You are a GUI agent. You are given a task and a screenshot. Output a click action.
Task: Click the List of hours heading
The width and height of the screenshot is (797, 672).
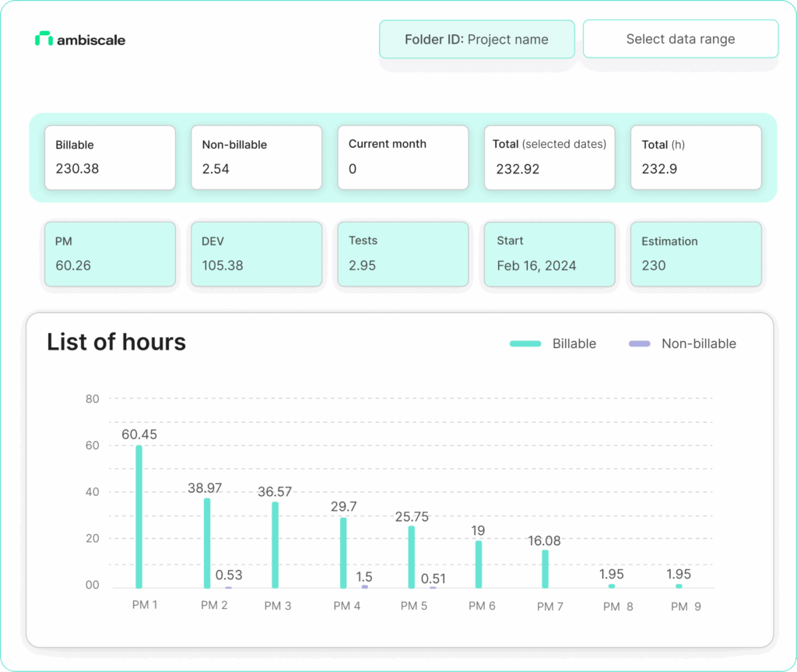click(x=116, y=342)
